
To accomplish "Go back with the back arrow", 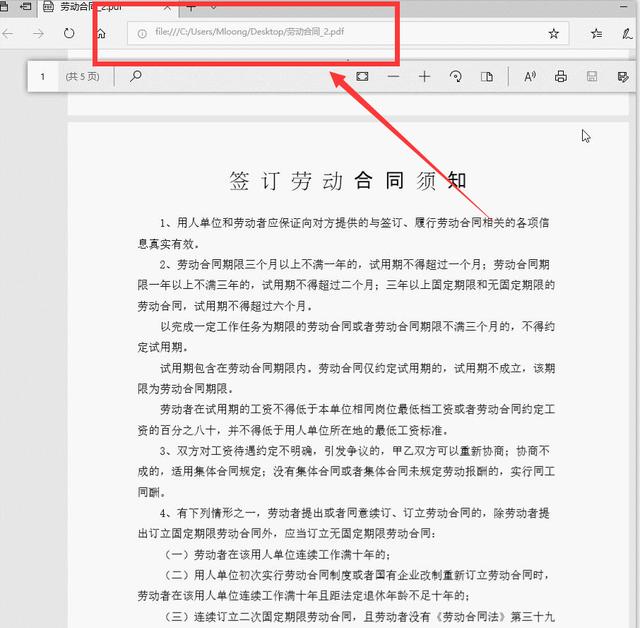I will (8, 33).
